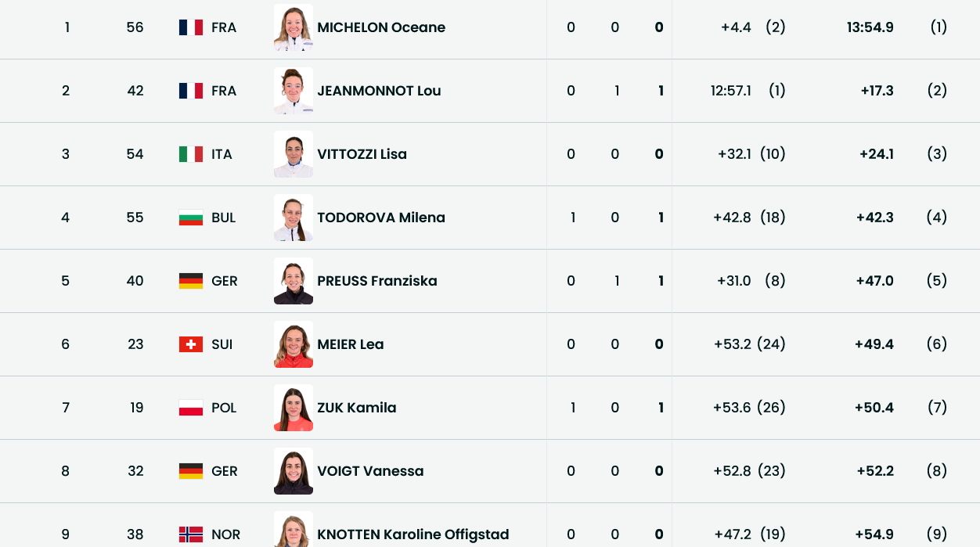Click the Norwegian flag beside KNOTTEN
This screenshot has height=547, width=980.
191,534
